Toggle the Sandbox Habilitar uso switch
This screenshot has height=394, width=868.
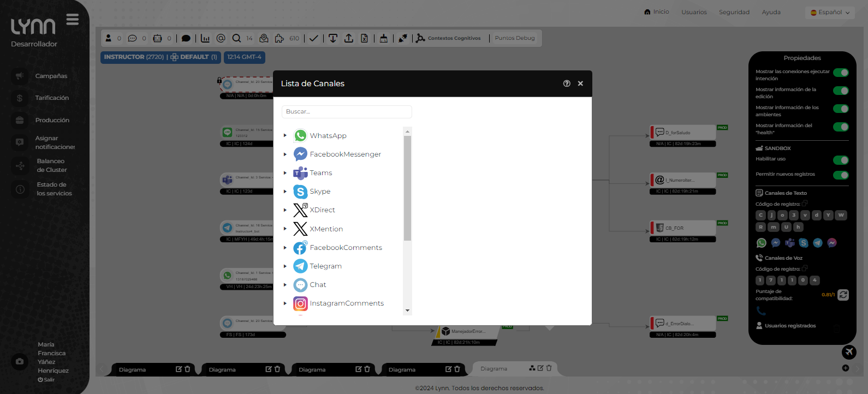(841, 160)
